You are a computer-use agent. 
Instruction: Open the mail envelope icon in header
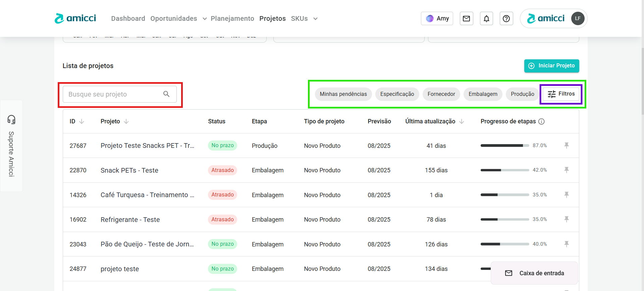tap(466, 19)
